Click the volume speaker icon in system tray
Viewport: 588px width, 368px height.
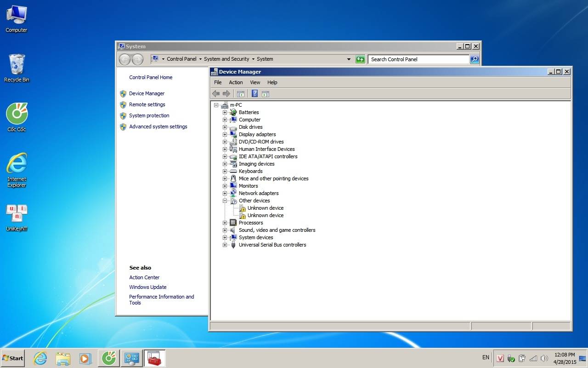(x=544, y=358)
